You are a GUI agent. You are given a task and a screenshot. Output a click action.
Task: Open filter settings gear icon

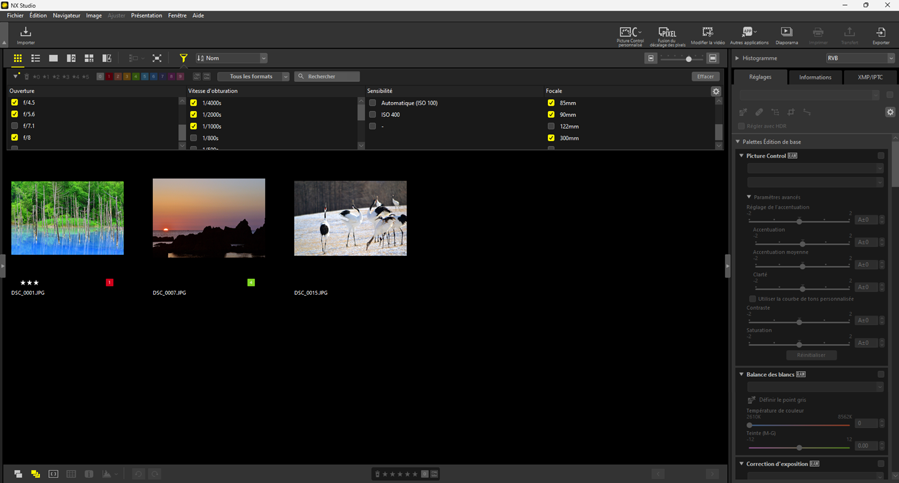[716, 91]
